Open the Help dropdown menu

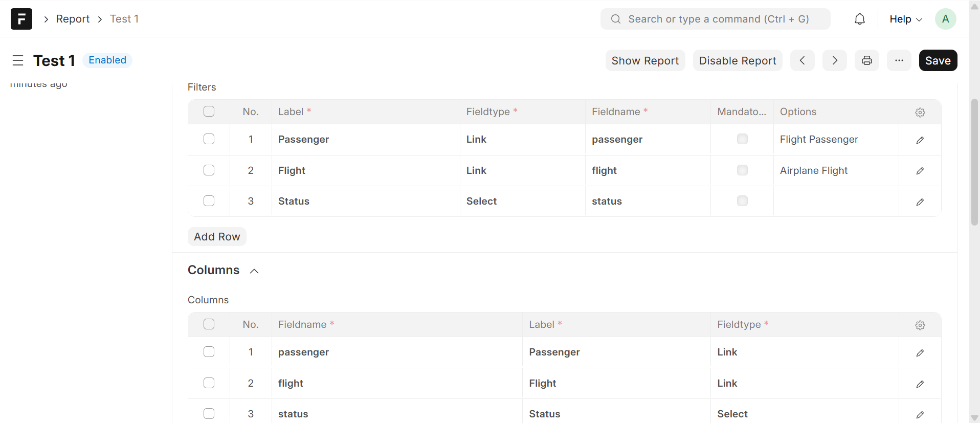(905, 19)
